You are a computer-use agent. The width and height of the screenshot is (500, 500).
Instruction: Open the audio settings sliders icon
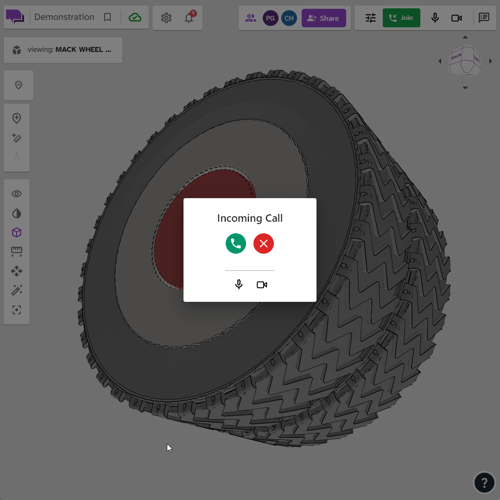(370, 18)
